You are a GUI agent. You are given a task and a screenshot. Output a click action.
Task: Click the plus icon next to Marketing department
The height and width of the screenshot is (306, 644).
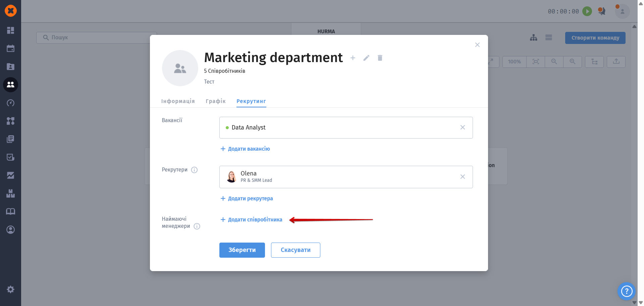pyautogui.click(x=353, y=58)
